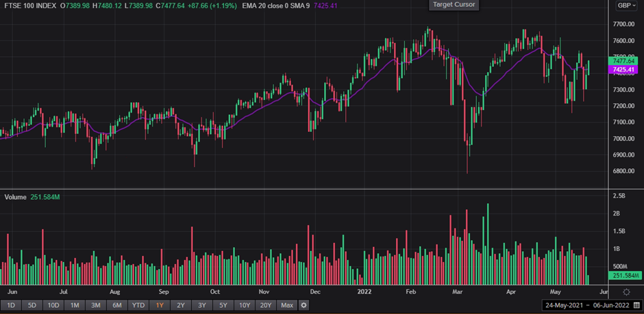Click the Volume label in lower pane
This screenshot has width=644, height=314.
(x=15, y=197)
